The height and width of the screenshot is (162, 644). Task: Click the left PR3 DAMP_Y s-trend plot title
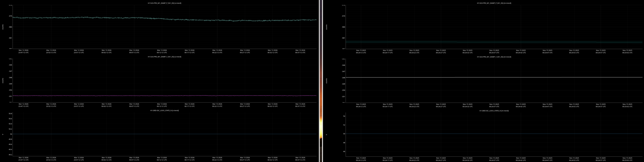tap(164, 57)
